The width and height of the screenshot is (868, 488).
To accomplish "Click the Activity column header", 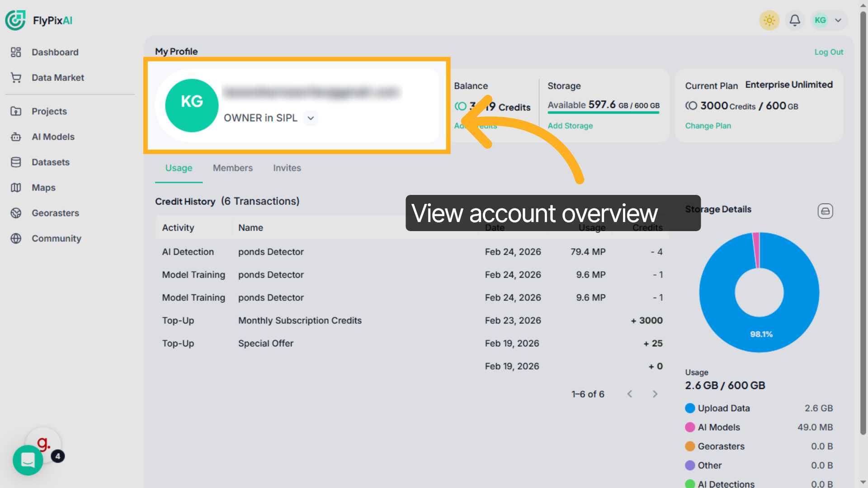I will tap(178, 227).
